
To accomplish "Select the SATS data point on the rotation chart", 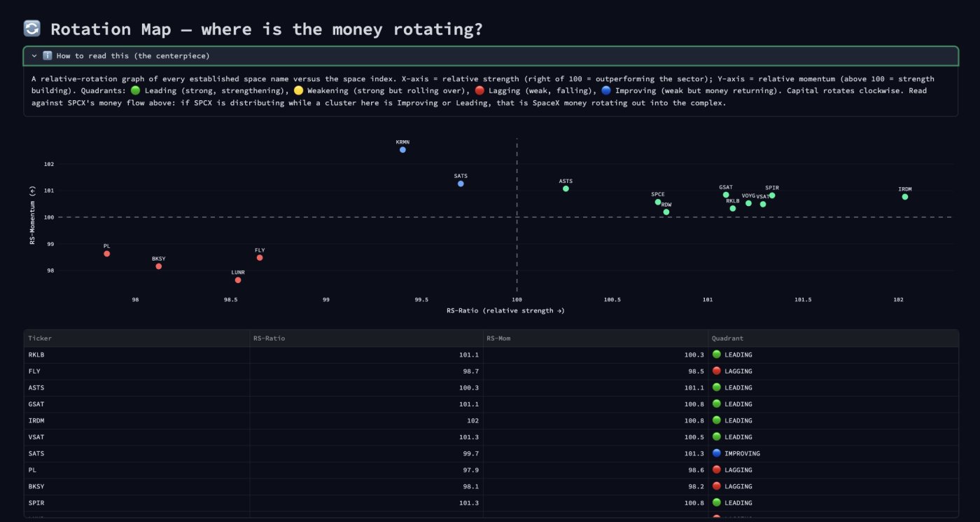I will pos(461,184).
